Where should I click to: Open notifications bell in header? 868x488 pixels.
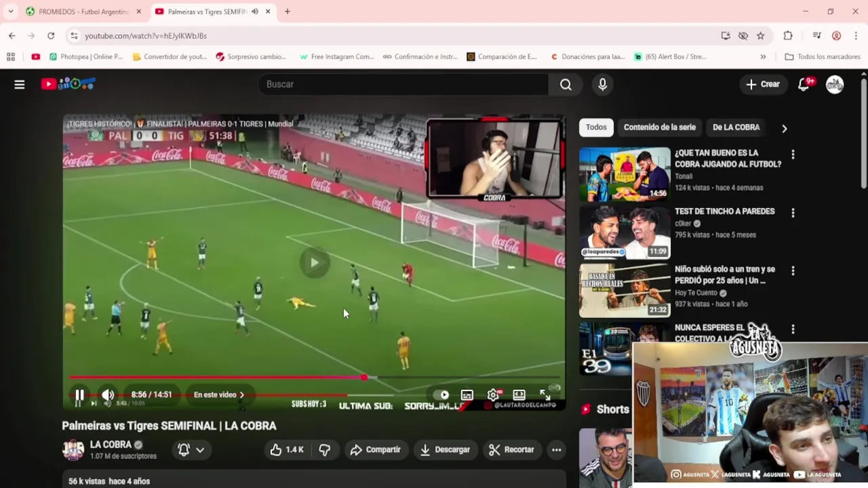[804, 84]
